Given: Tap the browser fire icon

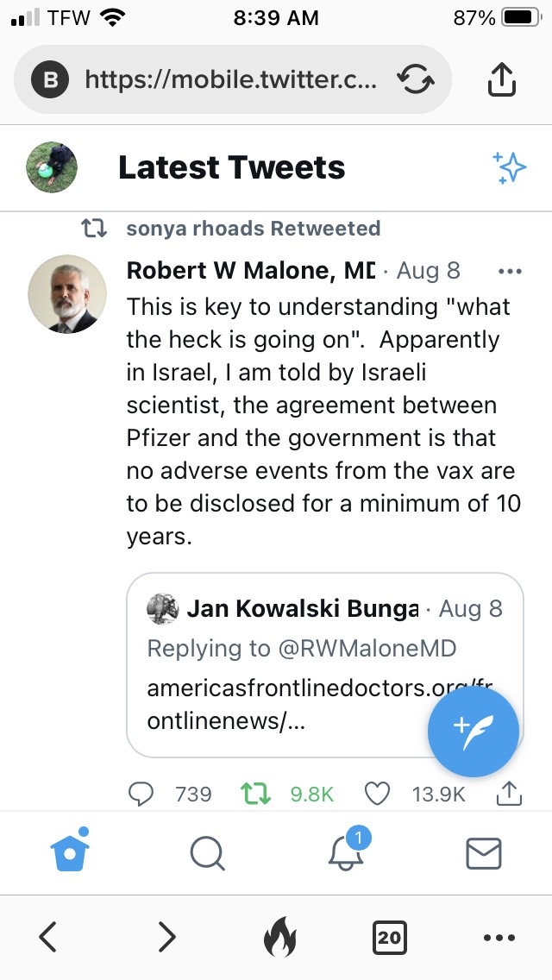Looking at the screenshot, I should [x=279, y=937].
